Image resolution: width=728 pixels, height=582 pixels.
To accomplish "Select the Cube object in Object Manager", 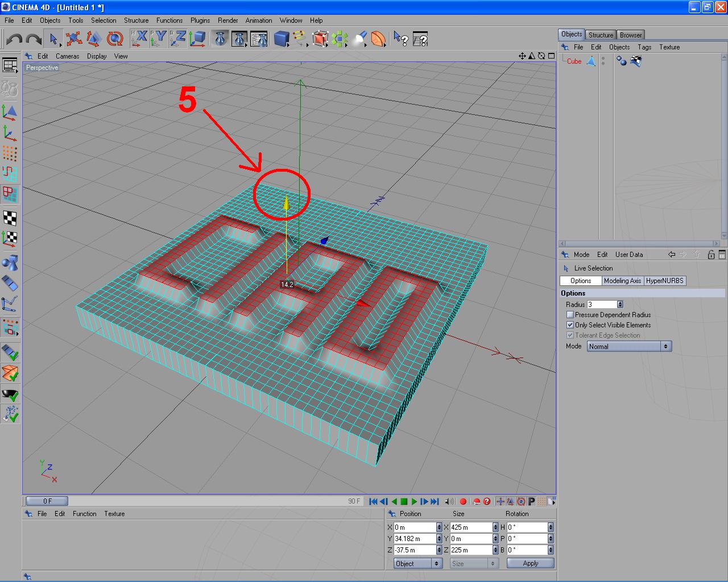I will pos(574,61).
